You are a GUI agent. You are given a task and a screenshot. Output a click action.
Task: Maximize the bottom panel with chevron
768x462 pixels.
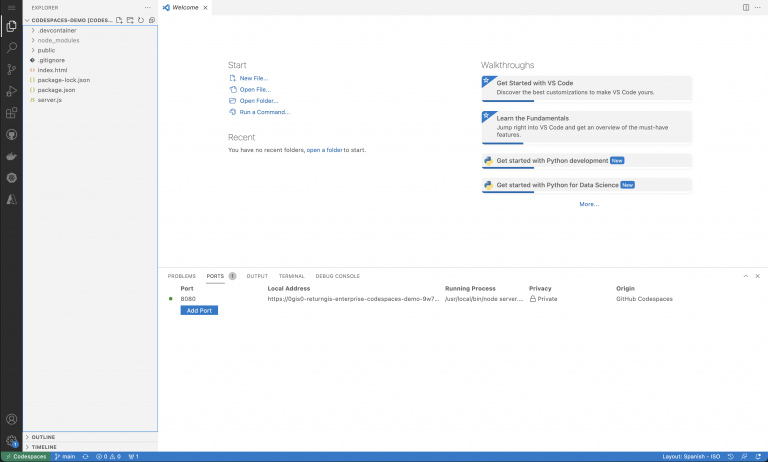pos(745,276)
